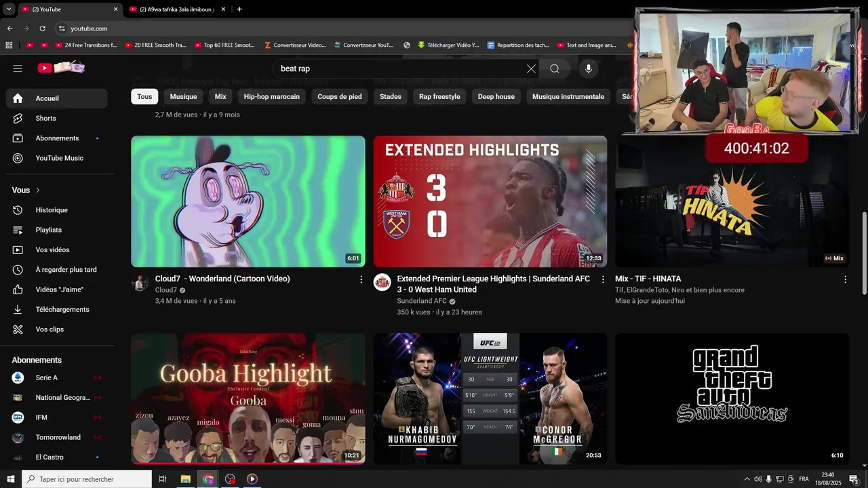Expand the browser tab search dropdown
868x488 pixels.
tap(9, 9)
